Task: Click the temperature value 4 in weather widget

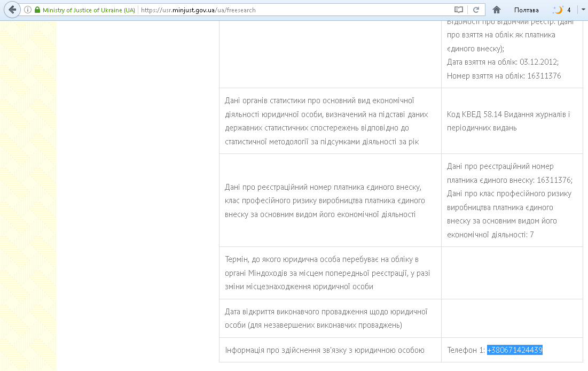Action: coord(569,10)
